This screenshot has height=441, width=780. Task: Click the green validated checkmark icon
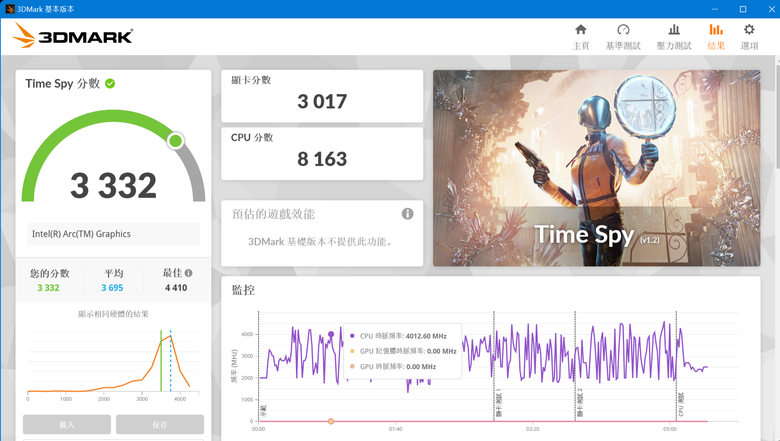point(110,84)
